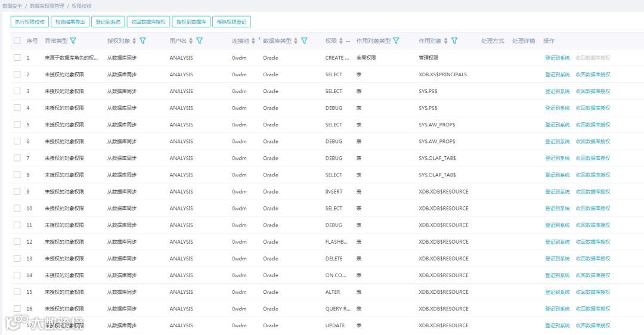Click 收回数据库授权 link for XDB.XS$PRINCIPALS row

point(593,75)
